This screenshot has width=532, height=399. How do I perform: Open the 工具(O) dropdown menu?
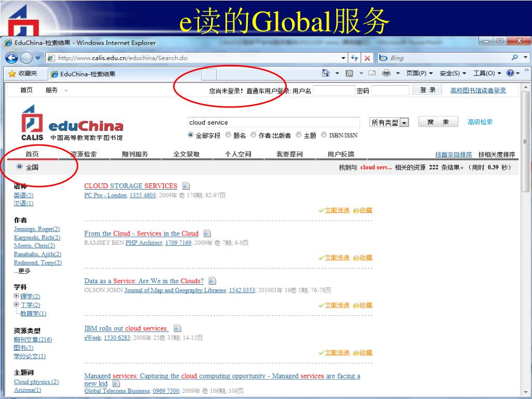pyautogui.click(x=487, y=73)
